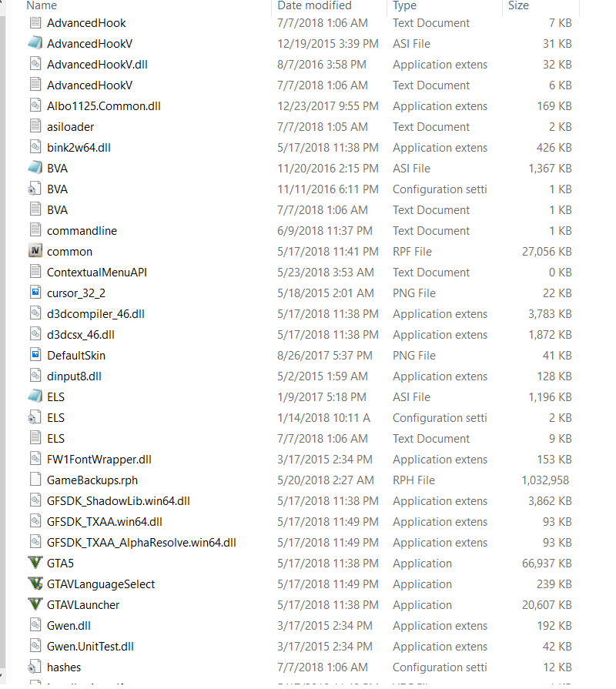Click the common RPF file icon
This screenshot has width=616, height=689.
pyautogui.click(x=35, y=251)
